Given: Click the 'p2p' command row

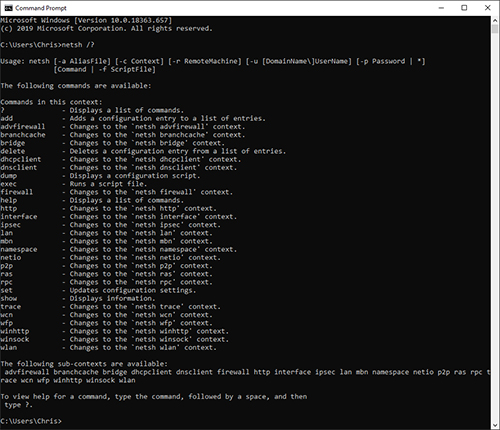Looking at the screenshot, I should tap(107, 266).
